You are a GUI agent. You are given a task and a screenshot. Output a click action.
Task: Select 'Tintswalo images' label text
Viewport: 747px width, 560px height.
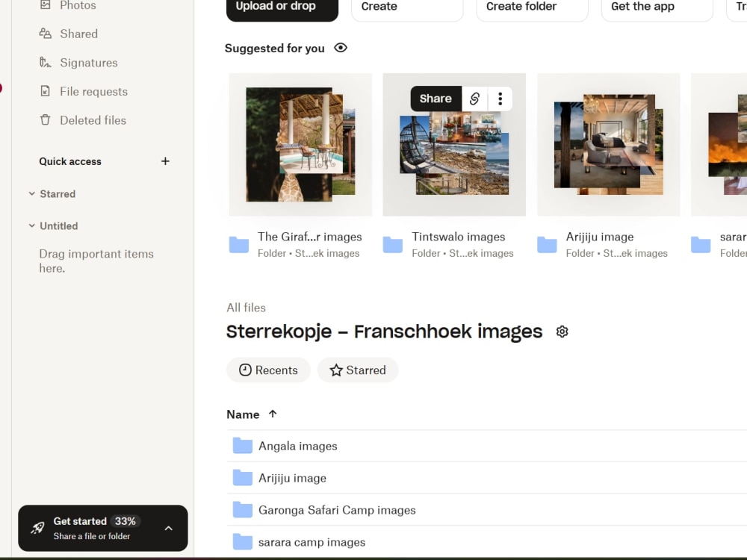tap(459, 237)
